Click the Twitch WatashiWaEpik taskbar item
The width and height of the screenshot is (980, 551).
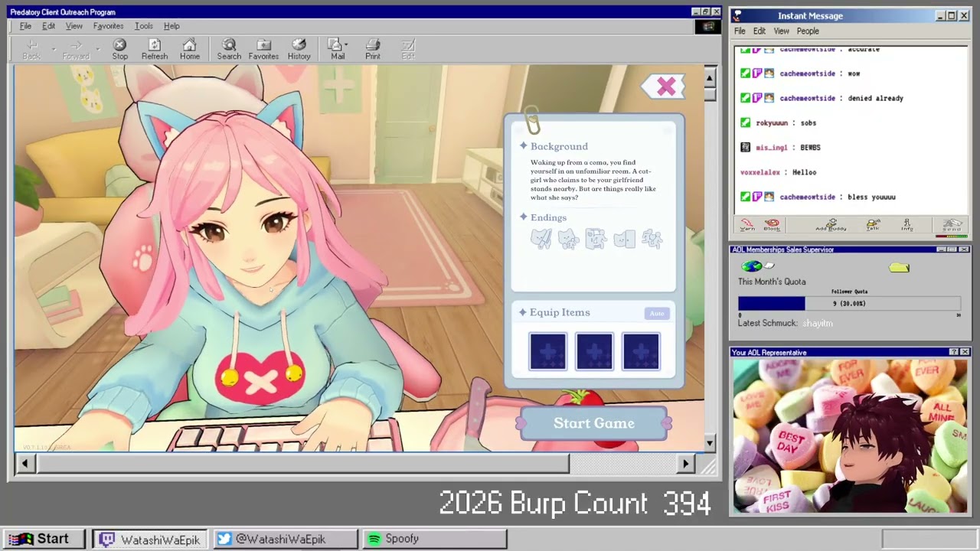click(x=150, y=539)
